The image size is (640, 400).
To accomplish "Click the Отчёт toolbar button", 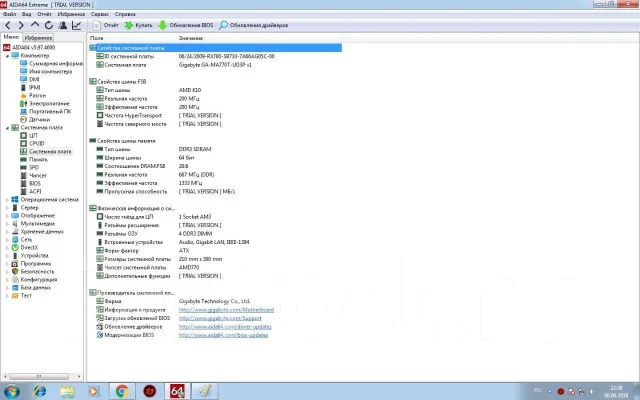I will tap(105, 25).
